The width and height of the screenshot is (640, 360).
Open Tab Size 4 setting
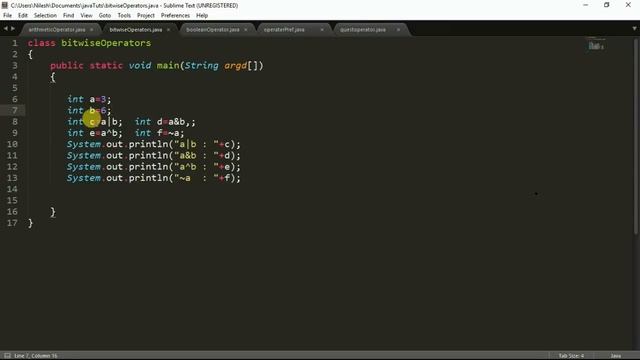tap(571, 356)
